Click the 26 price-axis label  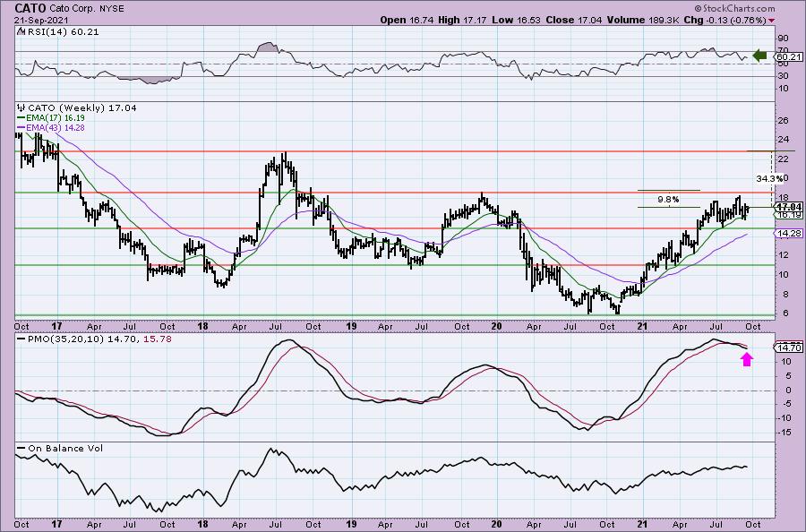[x=784, y=120]
